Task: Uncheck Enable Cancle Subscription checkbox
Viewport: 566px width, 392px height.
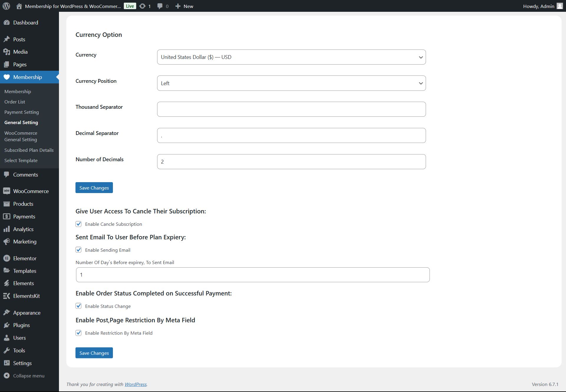Action: (78, 224)
